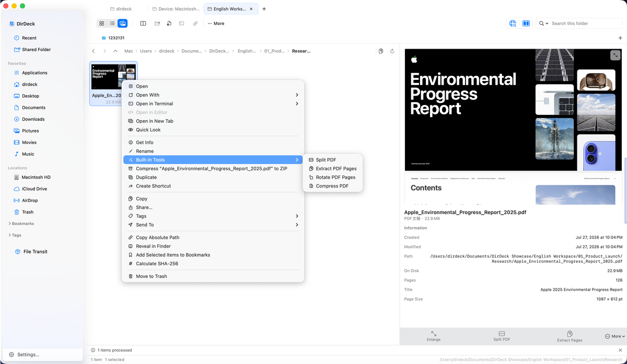The height and width of the screenshot is (364, 627).
Task: Click the new folder toolbar icon
Action: tap(157, 24)
